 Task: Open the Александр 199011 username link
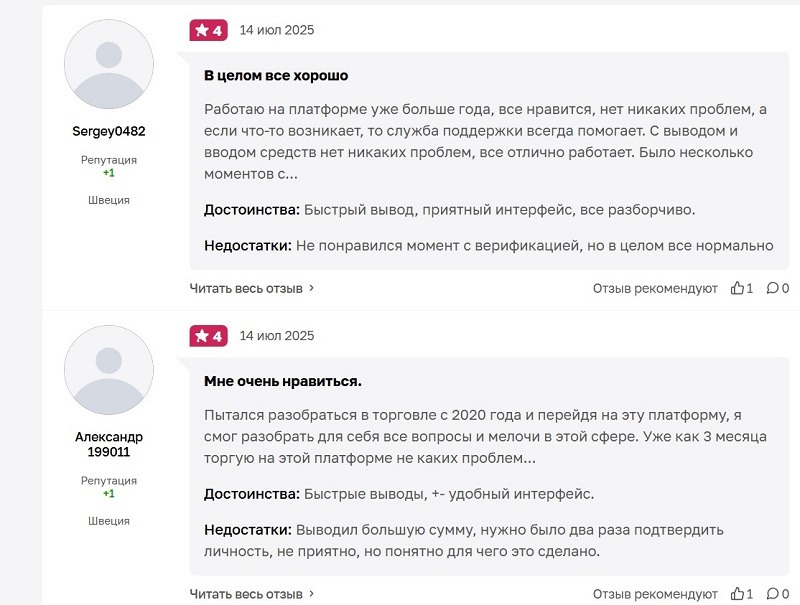coord(108,444)
